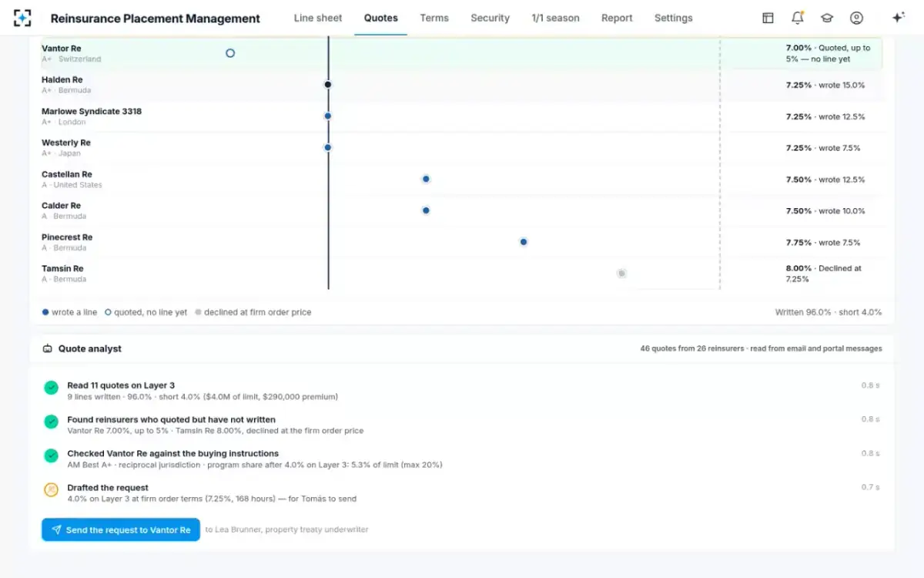Open the notifications bell
Screen dimensions: 924x578
point(798,18)
